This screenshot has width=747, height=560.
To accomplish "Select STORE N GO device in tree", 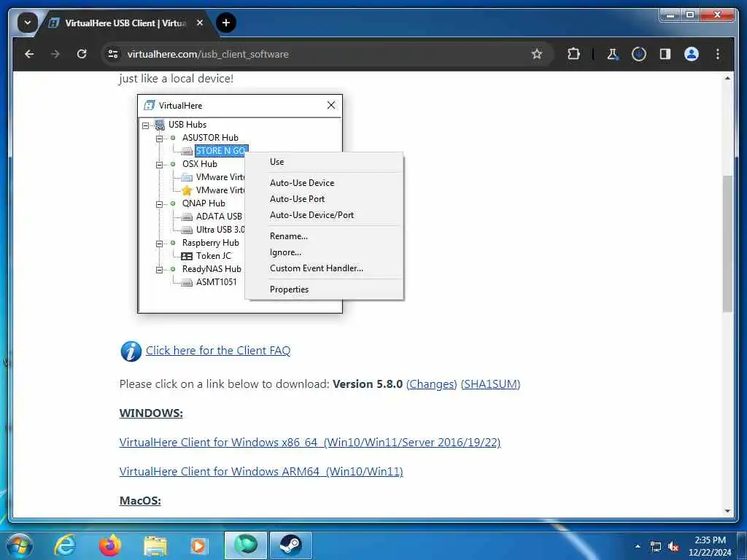I will click(222, 151).
